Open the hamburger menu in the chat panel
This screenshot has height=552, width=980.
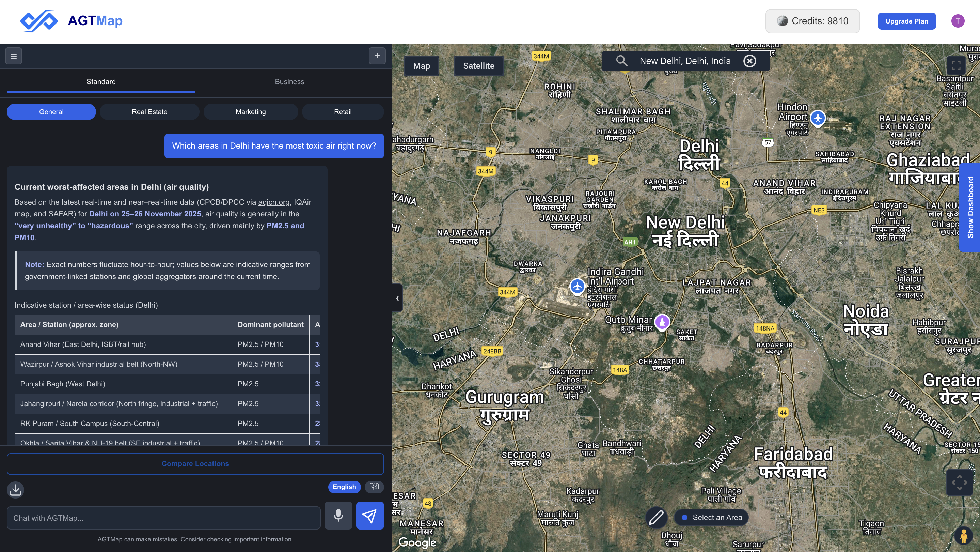point(14,56)
